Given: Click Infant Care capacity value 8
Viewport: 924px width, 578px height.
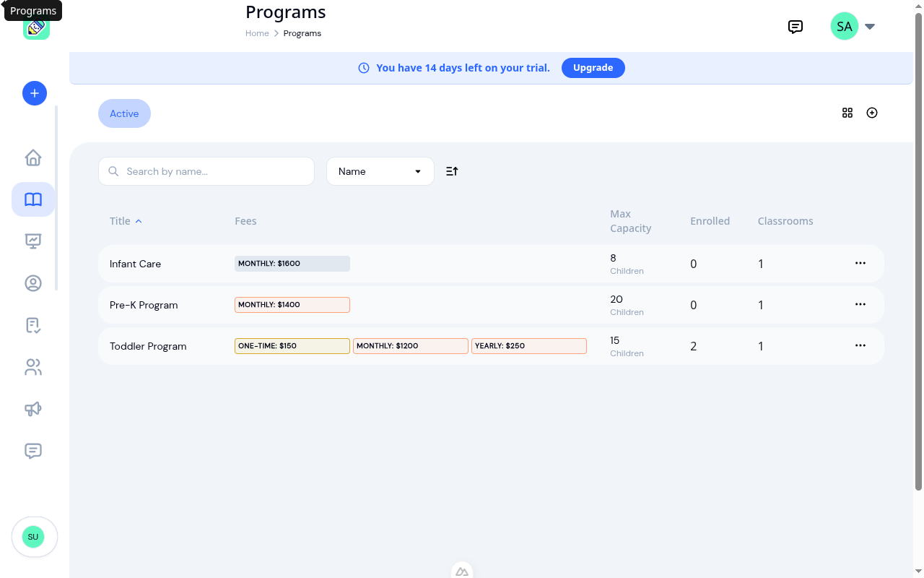Looking at the screenshot, I should click(614, 258).
